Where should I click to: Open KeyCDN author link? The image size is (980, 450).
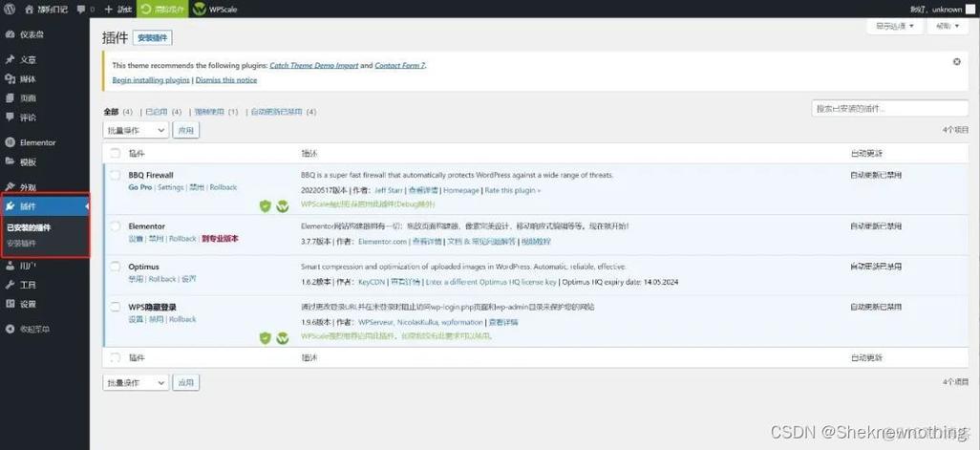click(x=372, y=283)
